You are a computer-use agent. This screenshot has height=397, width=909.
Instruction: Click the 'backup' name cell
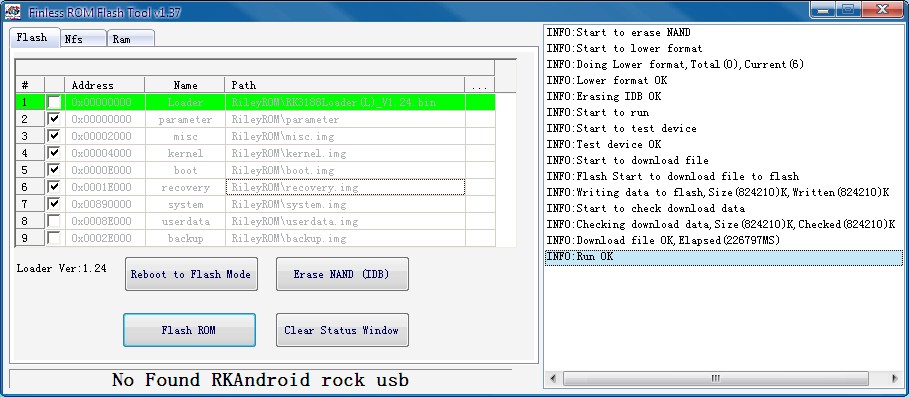[185, 238]
